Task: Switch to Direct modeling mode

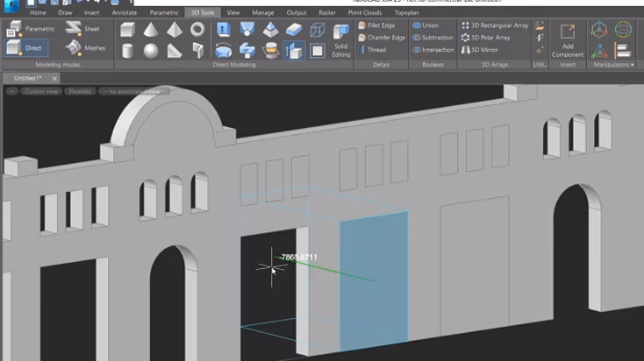Action: (26, 48)
